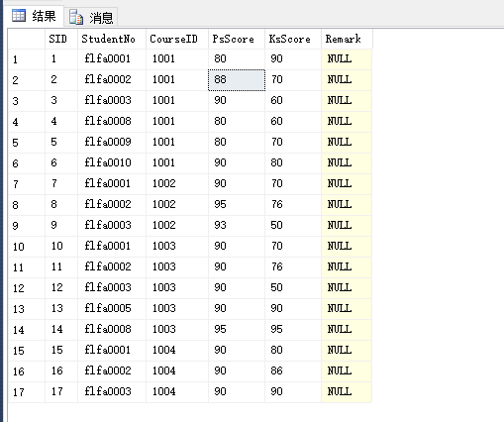Click KsScore cell 76 in row 8

[x=293, y=205]
